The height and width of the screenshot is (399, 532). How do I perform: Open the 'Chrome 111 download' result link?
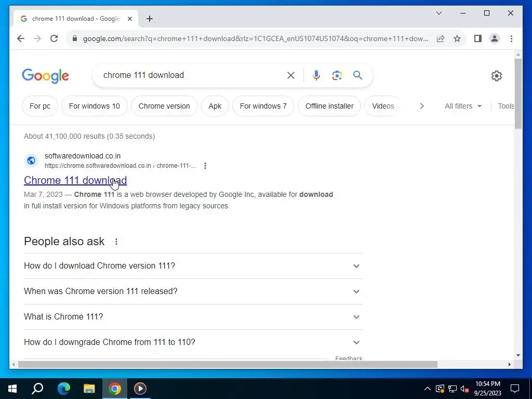tap(75, 180)
